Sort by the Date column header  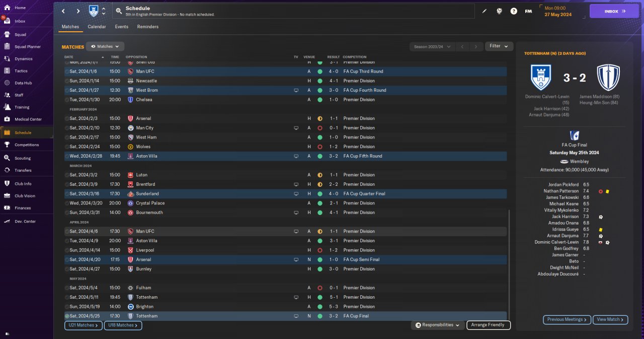click(69, 57)
